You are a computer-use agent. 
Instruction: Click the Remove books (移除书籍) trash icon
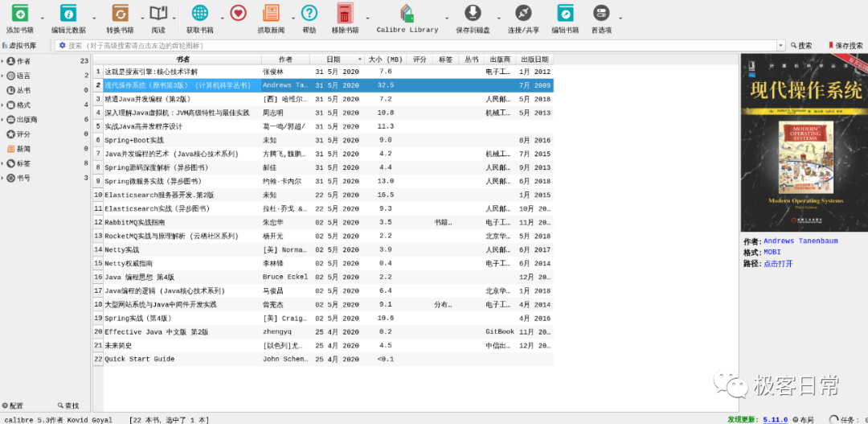(x=345, y=12)
